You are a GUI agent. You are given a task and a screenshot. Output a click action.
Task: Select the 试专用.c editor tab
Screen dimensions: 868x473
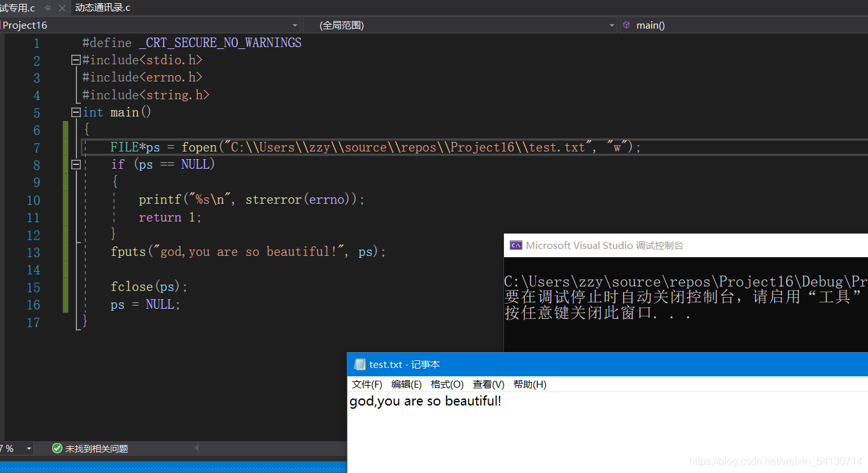click(17, 8)
